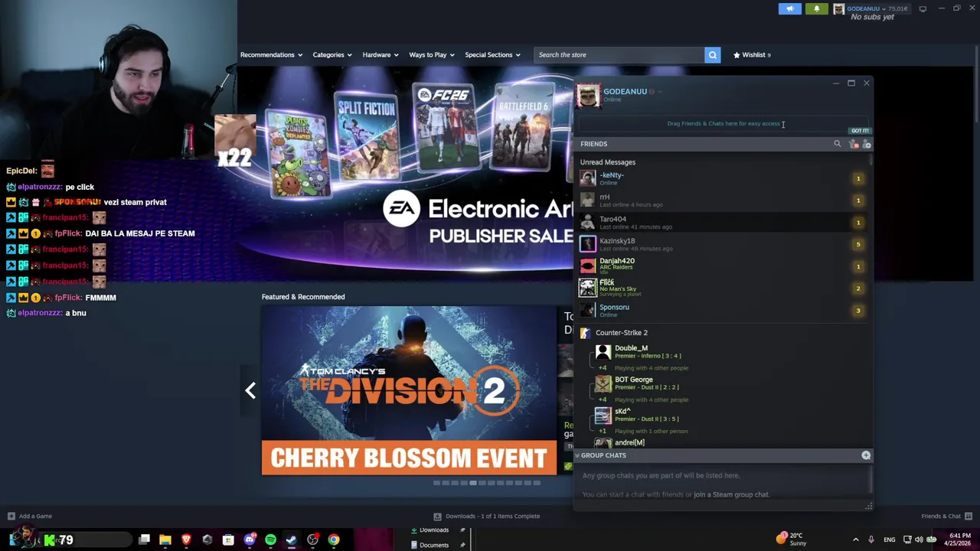Open Spotify from the taskbar

tap(270, 540)
